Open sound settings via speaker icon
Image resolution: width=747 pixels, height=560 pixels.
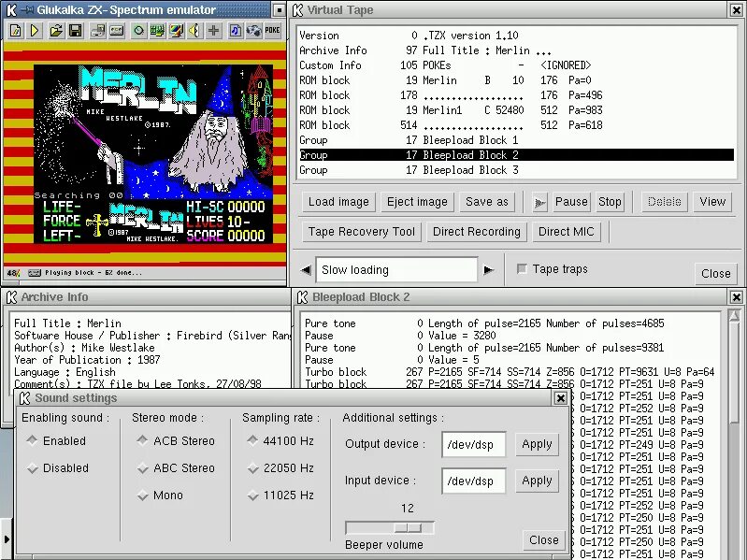pos(194,31)
